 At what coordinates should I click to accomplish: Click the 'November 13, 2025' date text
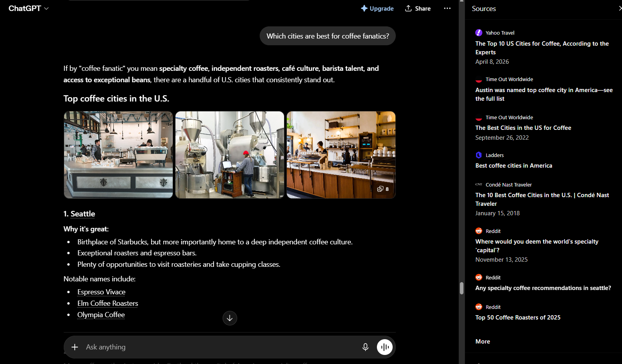tap(502, 260)
